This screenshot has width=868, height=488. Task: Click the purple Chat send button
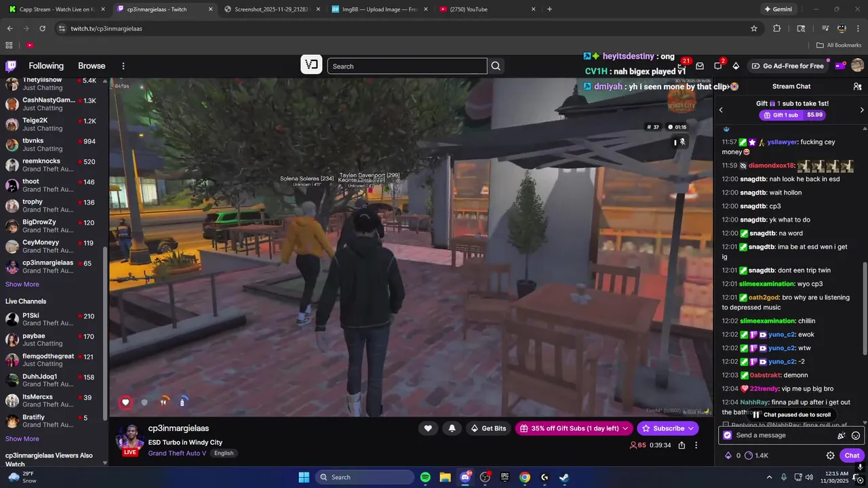(852, 455)
